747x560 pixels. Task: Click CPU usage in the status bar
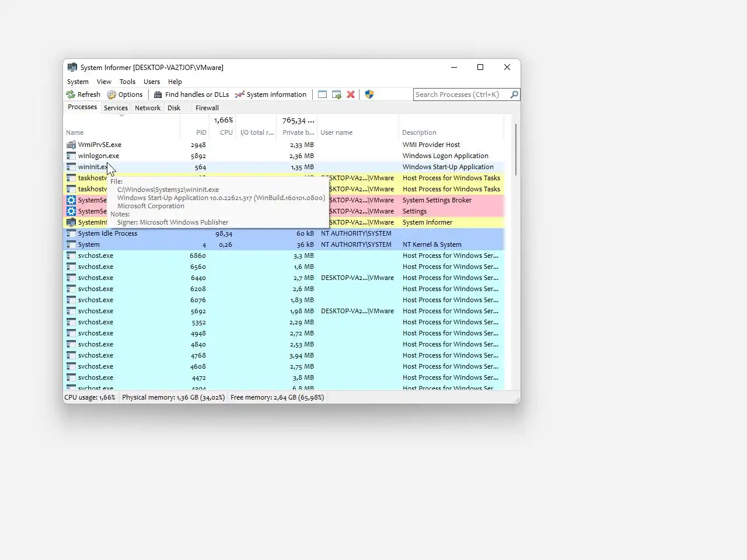pos(90,397)
